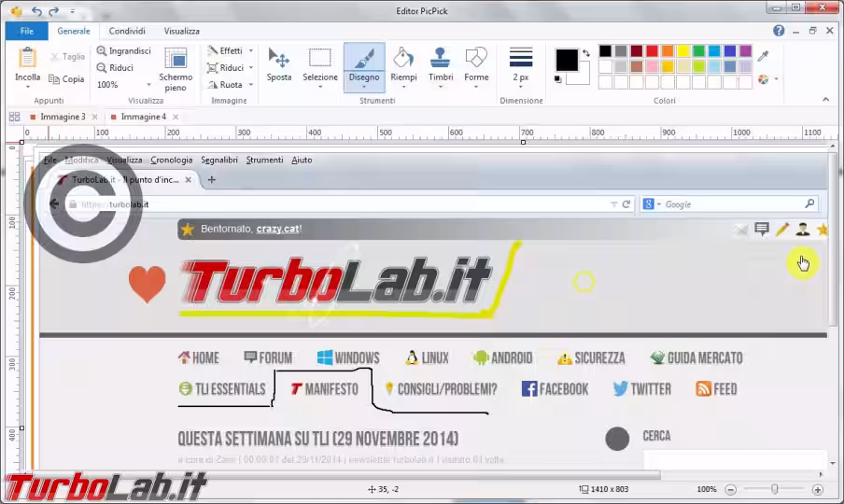
Task: Pick the red palette swatch
Action: pyautogui.click(x=652, y=51)
